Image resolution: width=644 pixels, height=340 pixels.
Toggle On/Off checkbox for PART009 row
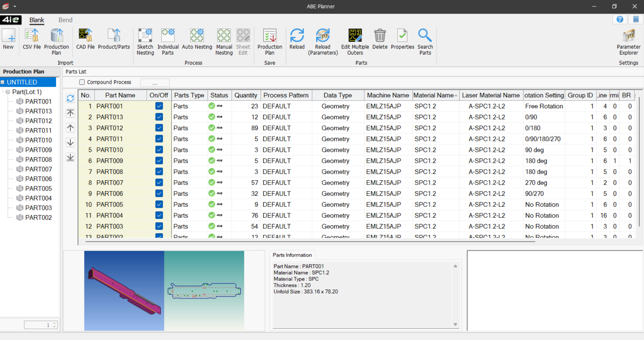[159, 161]
